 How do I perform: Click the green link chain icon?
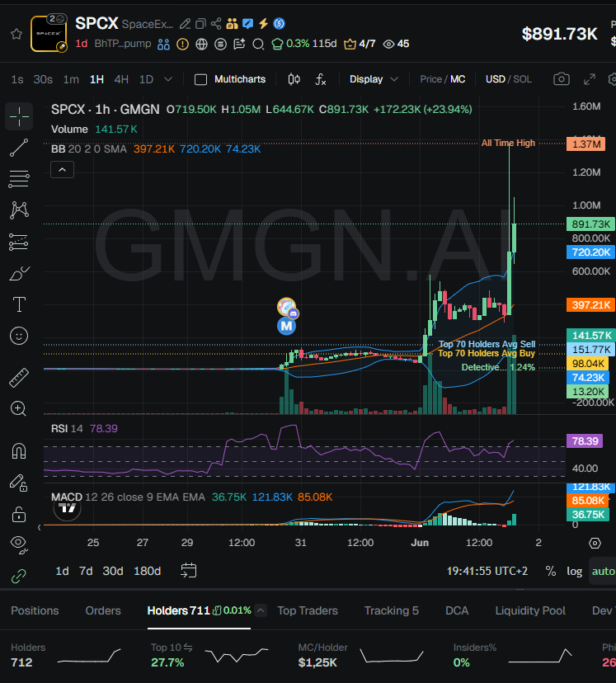19,577
